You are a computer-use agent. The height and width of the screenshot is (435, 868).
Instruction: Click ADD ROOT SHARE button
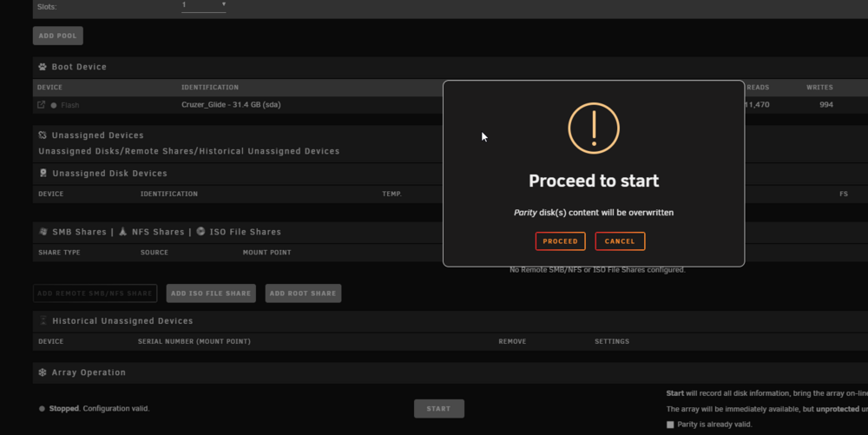click(303, 293)
